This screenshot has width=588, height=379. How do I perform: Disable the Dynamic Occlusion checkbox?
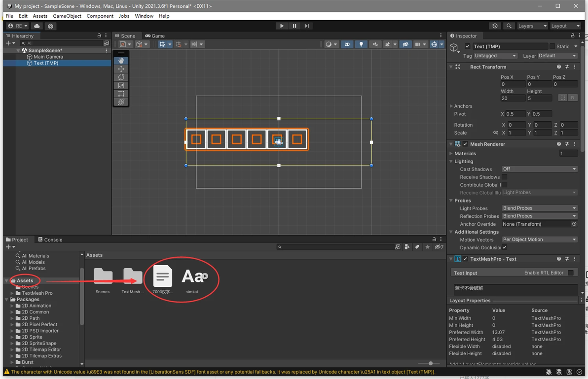pyautogui.click(x=504, y=247)
